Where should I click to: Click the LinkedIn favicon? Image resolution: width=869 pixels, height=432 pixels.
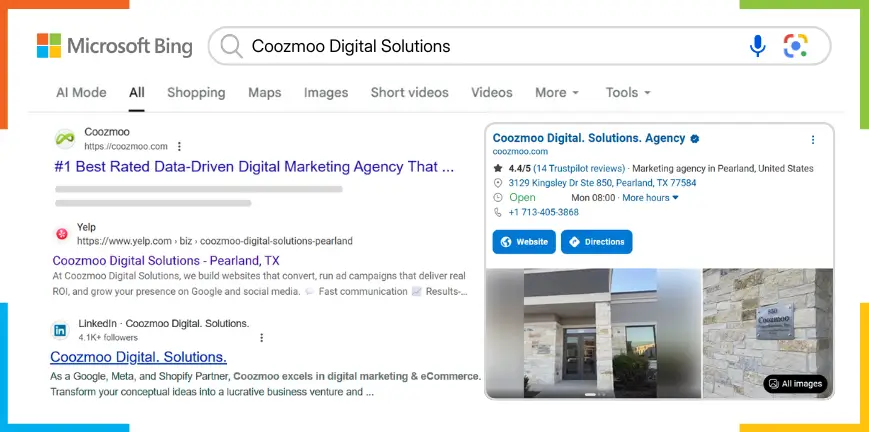point(60,331)
